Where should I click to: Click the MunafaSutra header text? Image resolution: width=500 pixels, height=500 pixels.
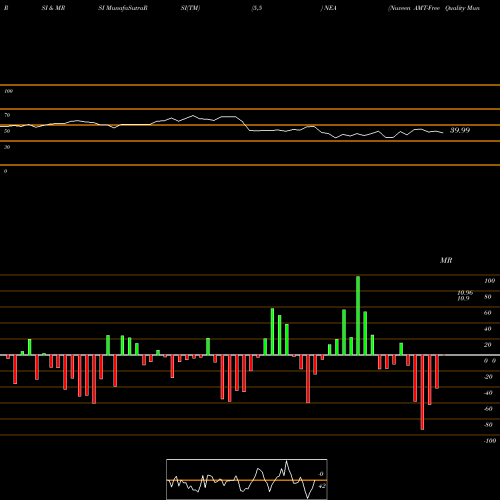point(126,8)
